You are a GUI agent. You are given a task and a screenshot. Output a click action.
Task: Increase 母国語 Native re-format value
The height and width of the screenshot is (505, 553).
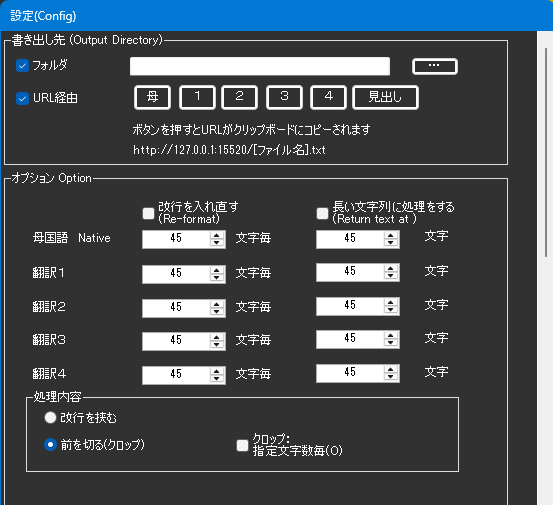tap(217, 235)
